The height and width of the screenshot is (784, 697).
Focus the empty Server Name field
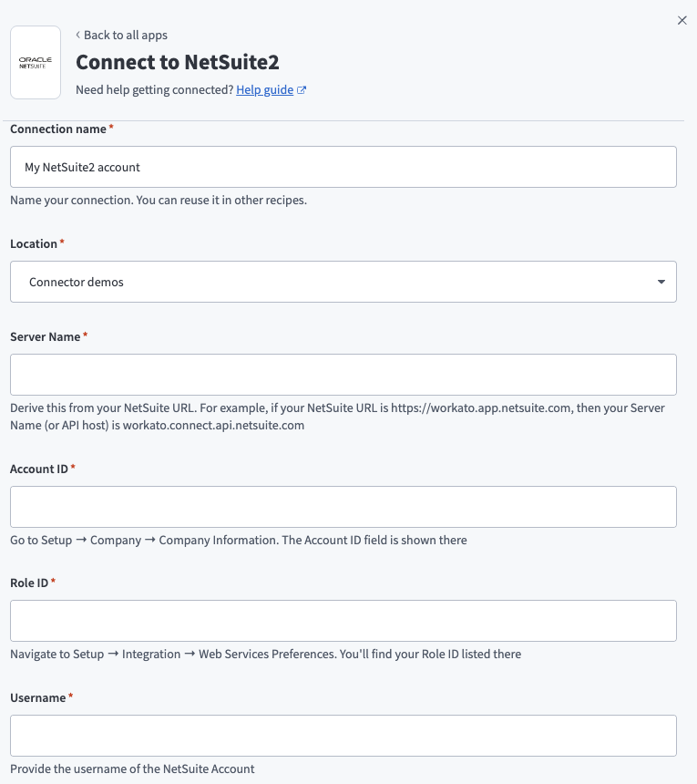point(343,375)
